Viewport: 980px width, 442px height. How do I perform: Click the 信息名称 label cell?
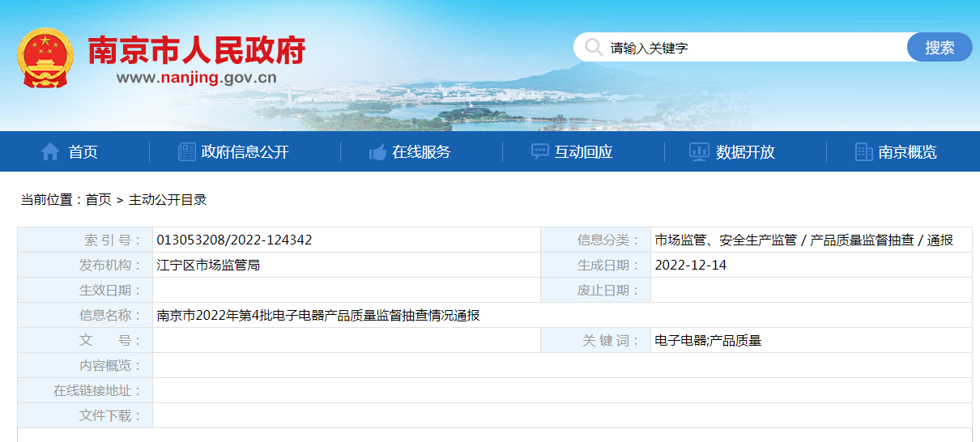point(85,315)
